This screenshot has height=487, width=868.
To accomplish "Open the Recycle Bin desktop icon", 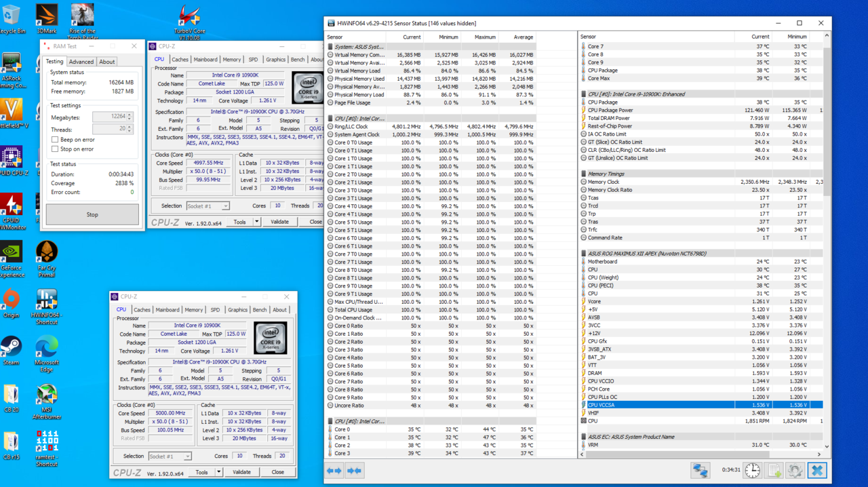I will click(12, 20).
